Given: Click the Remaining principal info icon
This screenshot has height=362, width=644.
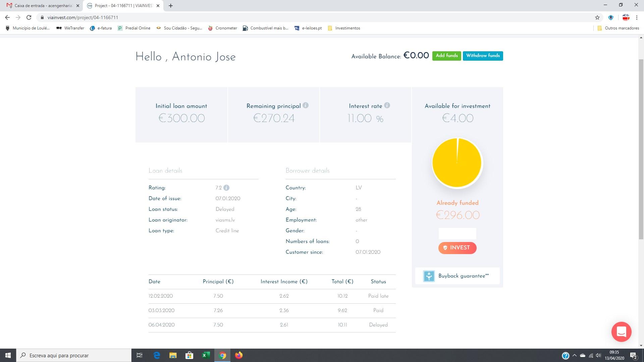Looking at the screenshot, I should click(305, 105).
